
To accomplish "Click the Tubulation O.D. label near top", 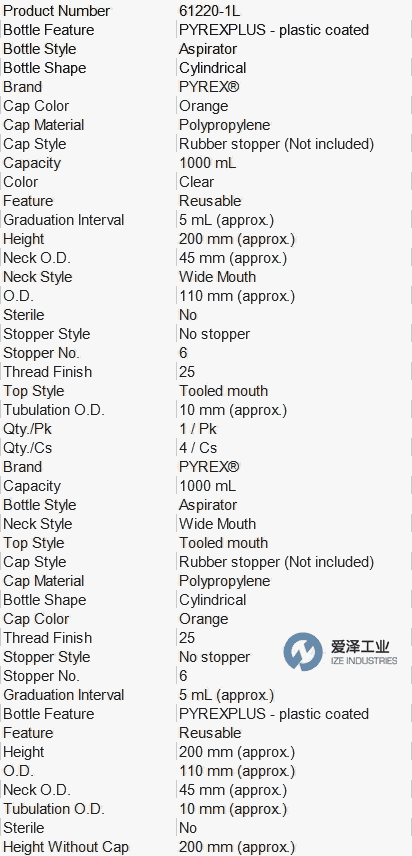I will (54, 410).
